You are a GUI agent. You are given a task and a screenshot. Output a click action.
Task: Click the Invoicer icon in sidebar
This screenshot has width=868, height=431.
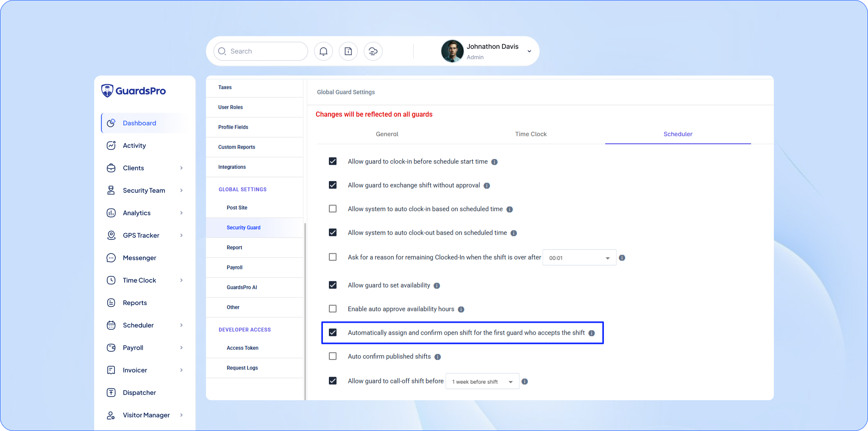pos(111,370)
